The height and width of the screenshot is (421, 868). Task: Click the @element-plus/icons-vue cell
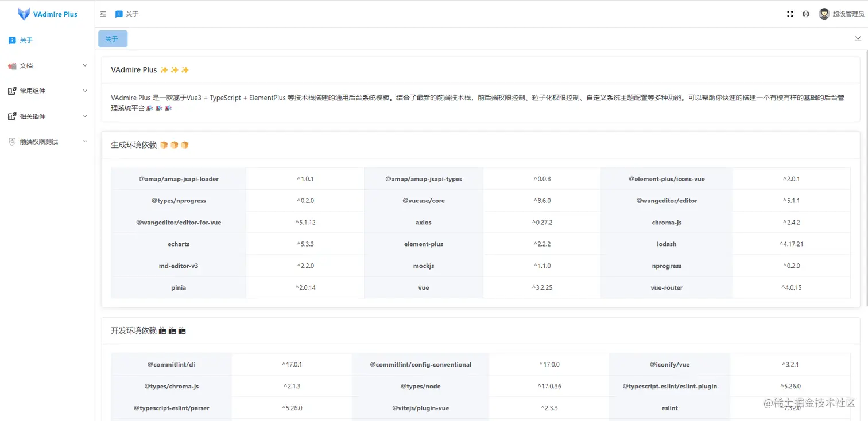(x=666, y=179)
